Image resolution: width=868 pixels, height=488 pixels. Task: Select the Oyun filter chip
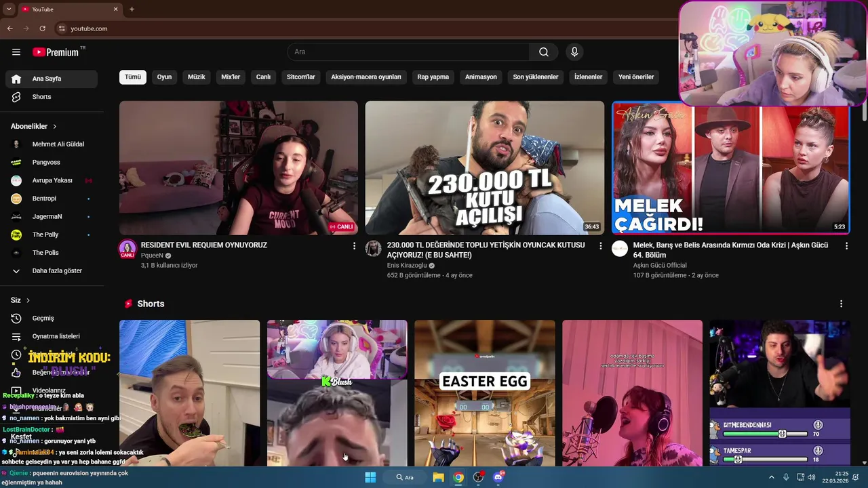point(164,77)
